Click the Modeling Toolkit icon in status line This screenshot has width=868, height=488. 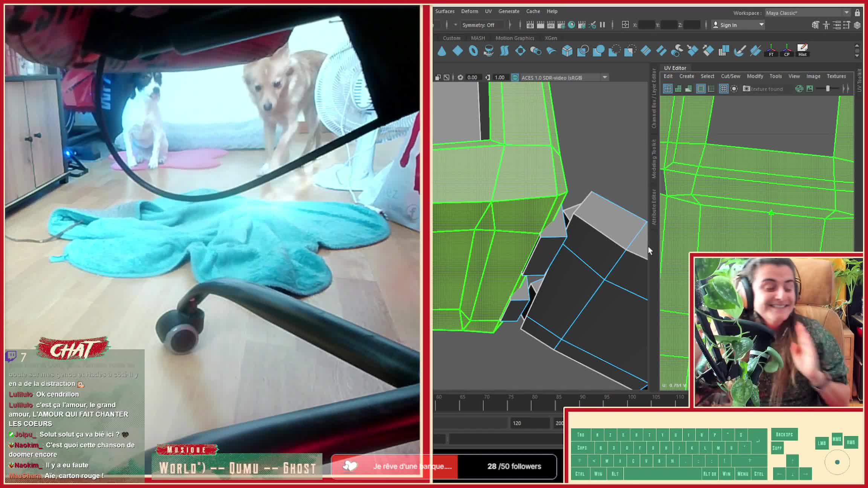click(x=815, y=25)
